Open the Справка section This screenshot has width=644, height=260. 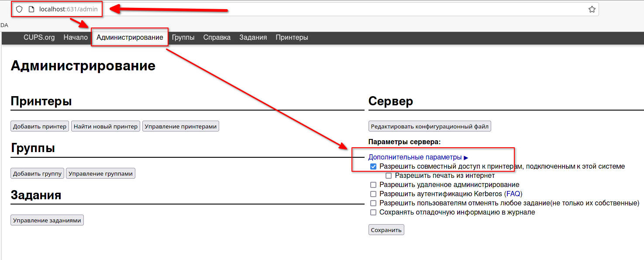[x=217, y=37]
